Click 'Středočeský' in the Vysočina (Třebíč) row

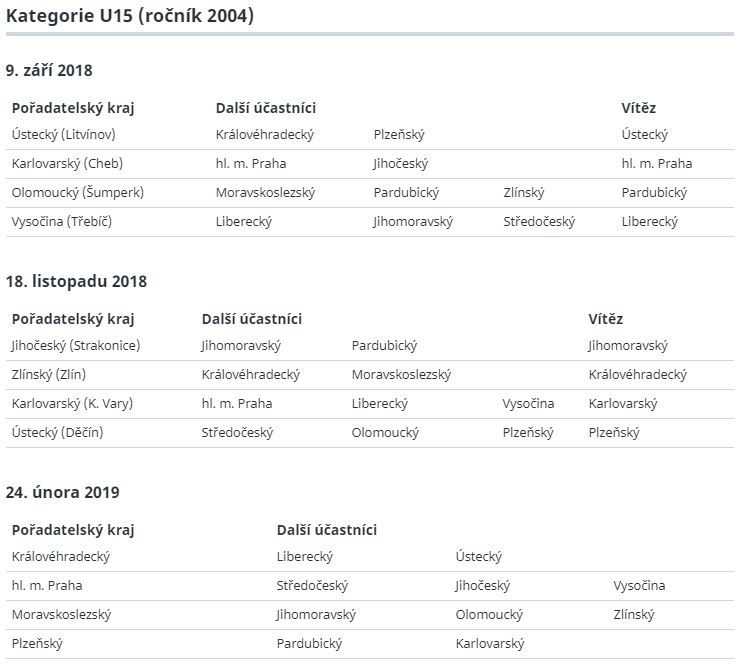(x=539, y=221)
